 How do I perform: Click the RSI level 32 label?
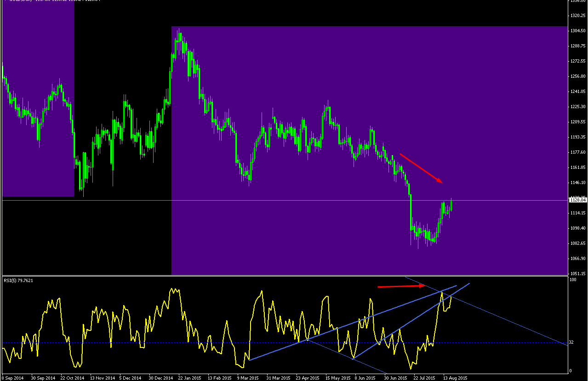tap(571, 343)
